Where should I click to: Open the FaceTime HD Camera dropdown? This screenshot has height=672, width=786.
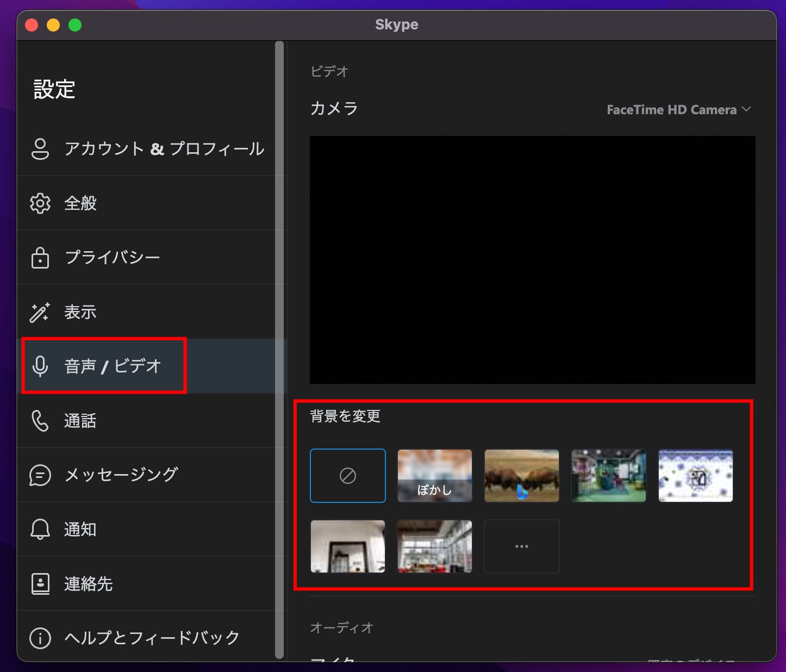coord(678,110)
